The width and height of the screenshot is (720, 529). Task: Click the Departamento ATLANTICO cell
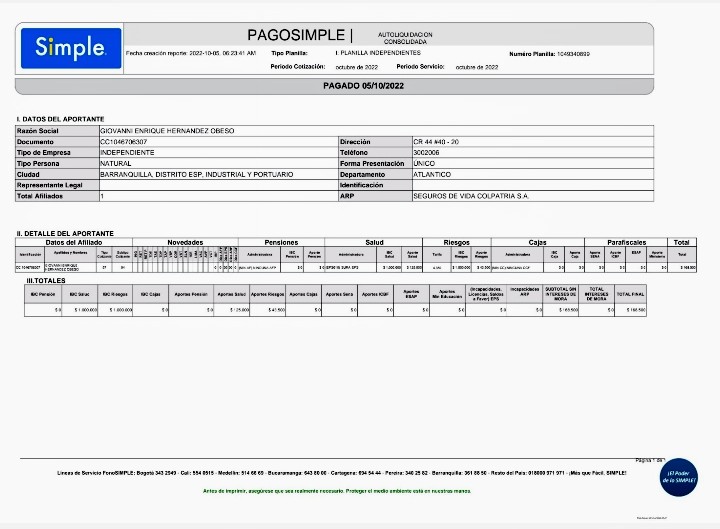coord(433,175)
